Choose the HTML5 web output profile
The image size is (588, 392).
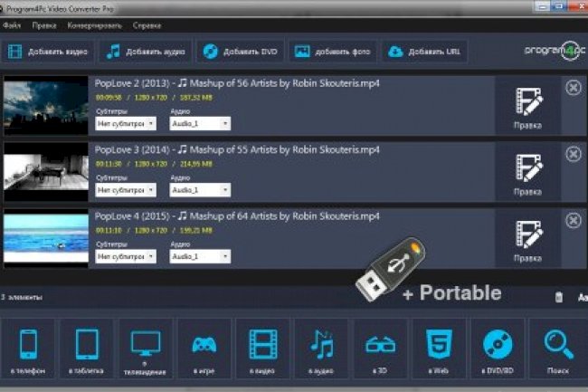[439, 350]
